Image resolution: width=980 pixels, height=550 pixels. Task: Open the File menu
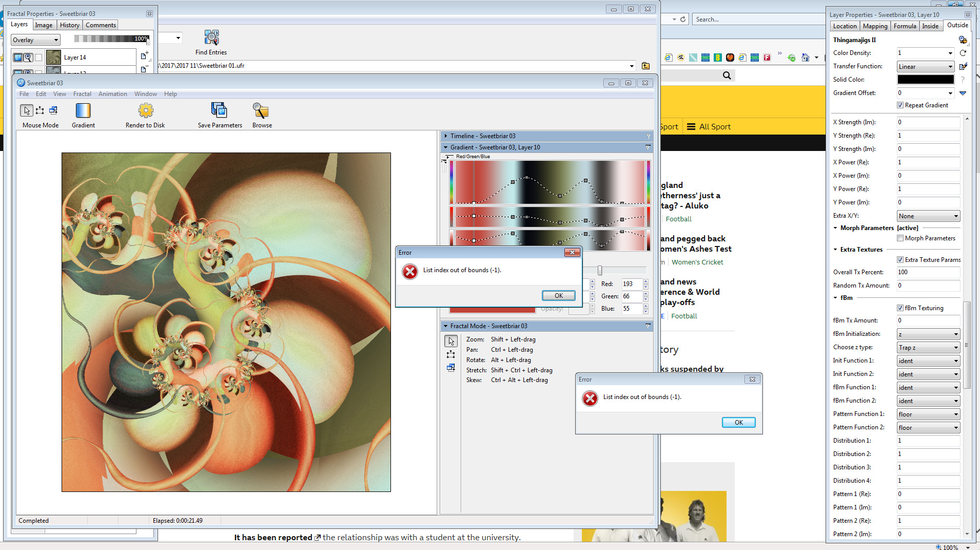(x=24, y=94)
